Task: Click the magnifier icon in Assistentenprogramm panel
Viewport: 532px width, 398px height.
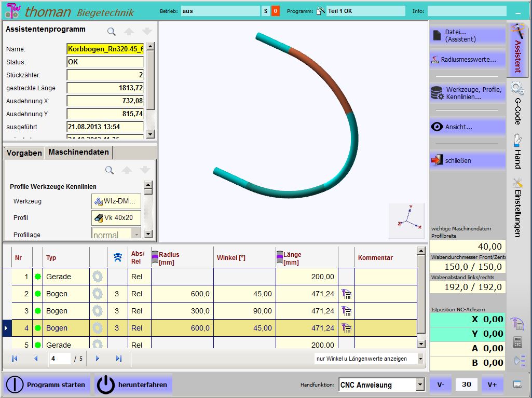Action: pyautogui.click(x=112, y=32)
